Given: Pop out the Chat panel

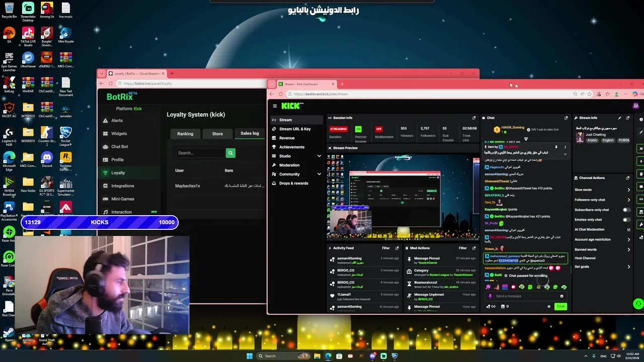Looking at the screenshot, I should 566,118.
